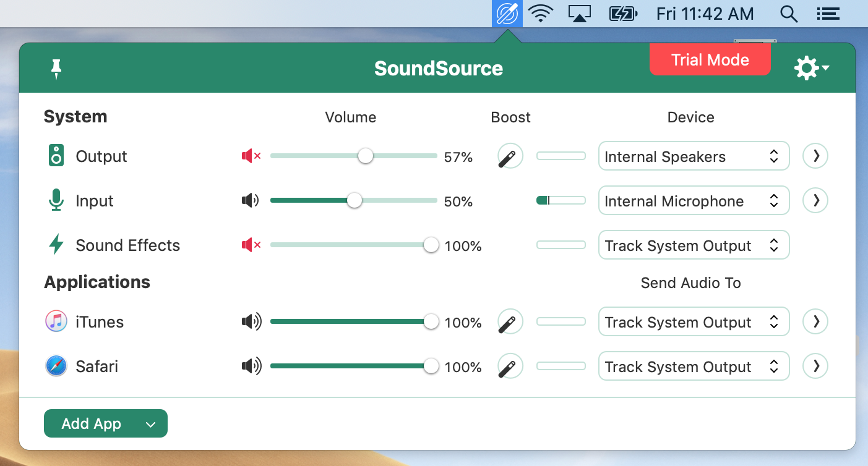Click the Volume column label
Screen dimensions: 868x466
350,117
